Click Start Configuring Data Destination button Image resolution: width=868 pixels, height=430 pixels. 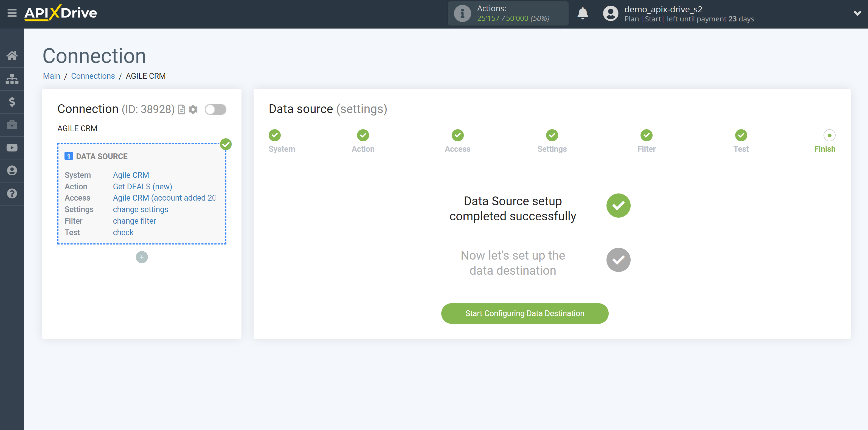pos(525,313)
